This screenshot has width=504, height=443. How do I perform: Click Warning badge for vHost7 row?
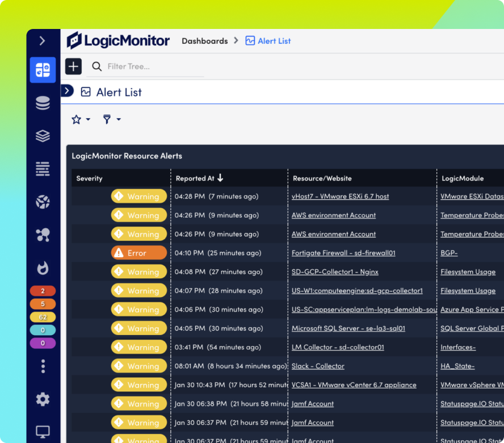point(139,197)
